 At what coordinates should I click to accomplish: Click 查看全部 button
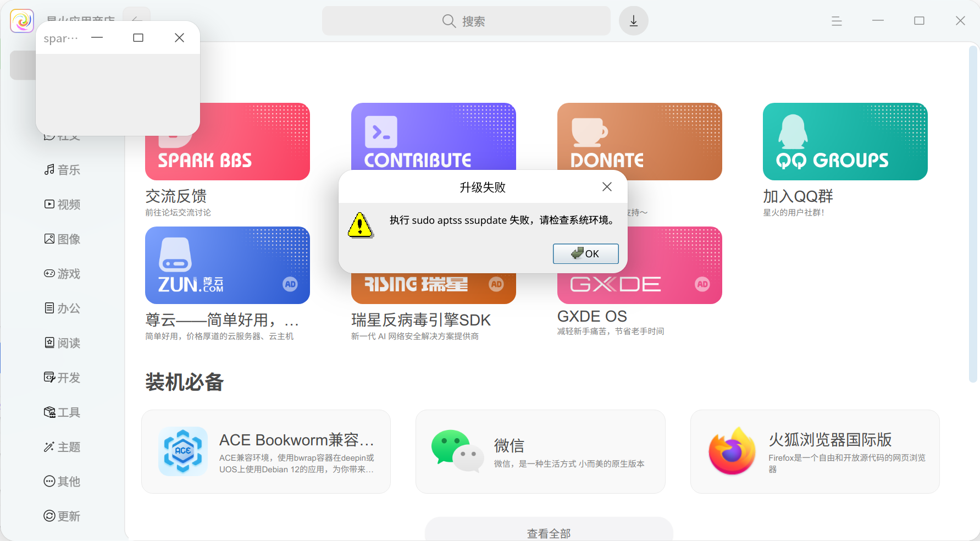tap(549, 531)
